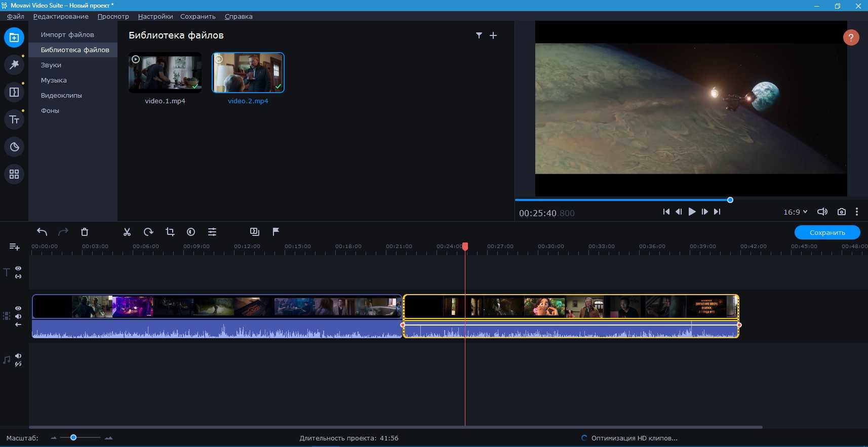Toggle the music track link icon

tap(18, 364)
